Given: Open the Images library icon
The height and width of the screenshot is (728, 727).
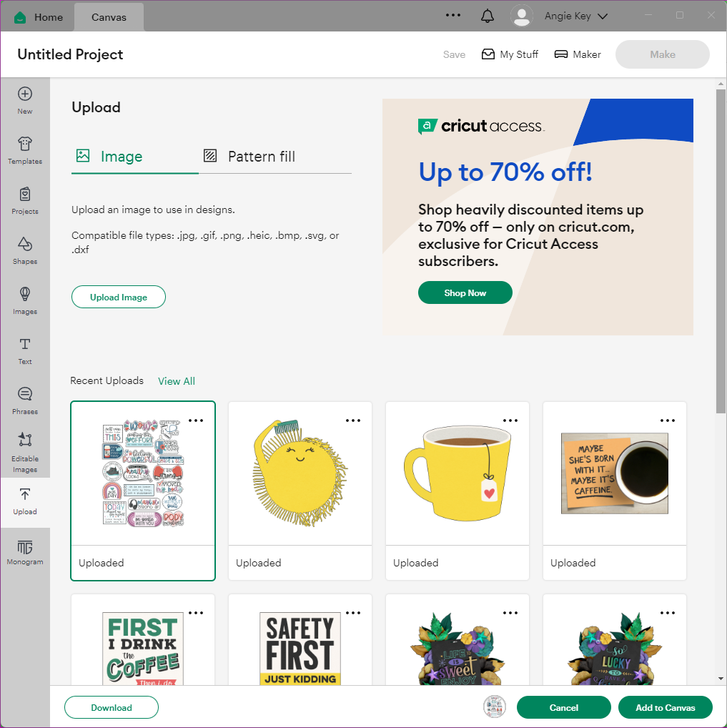Looking at the screenshot, I should tap(25, 301).
